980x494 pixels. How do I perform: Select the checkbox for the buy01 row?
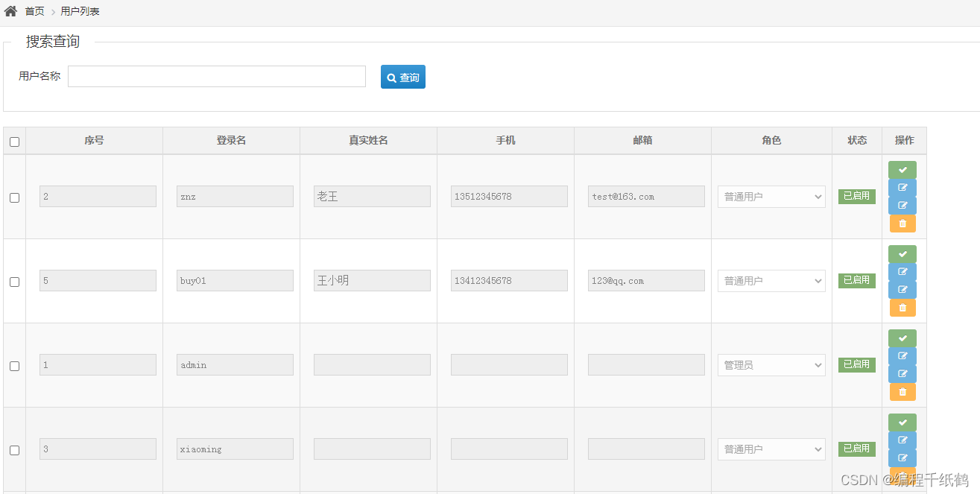[14, 282]
